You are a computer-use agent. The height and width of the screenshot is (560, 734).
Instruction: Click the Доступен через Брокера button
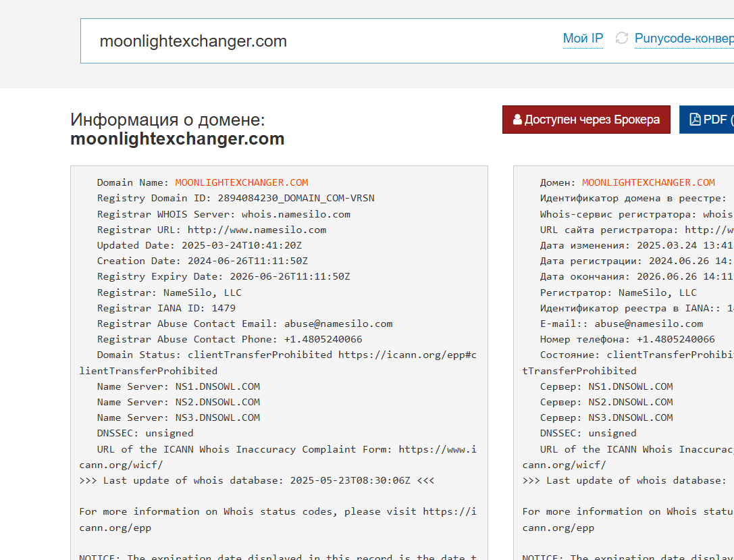(x=586, y=120)
